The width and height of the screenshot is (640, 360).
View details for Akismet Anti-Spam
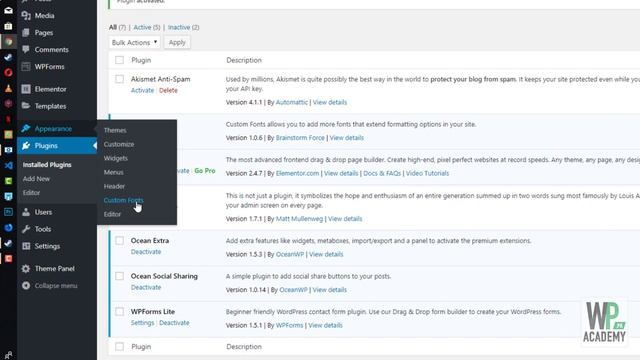point(330,102)
